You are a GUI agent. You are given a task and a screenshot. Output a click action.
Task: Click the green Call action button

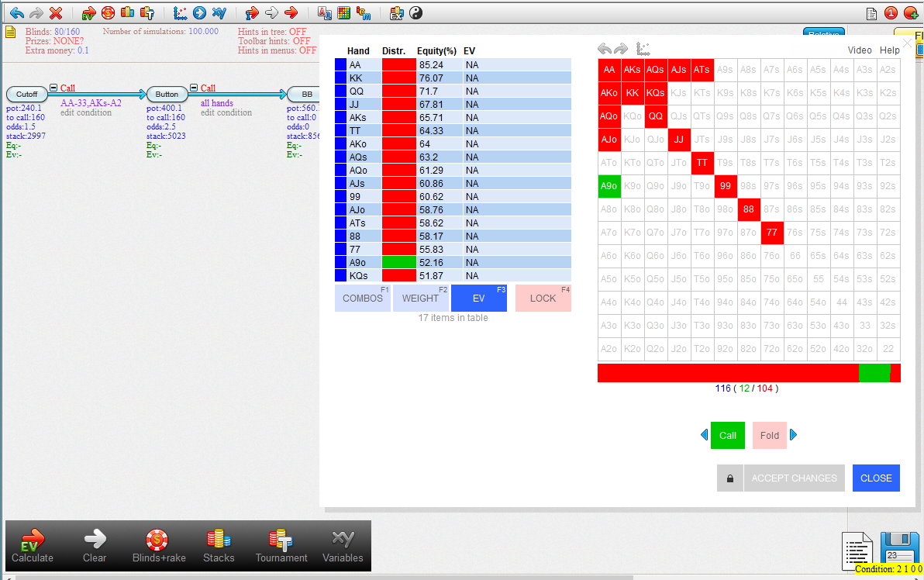point(728,436)
